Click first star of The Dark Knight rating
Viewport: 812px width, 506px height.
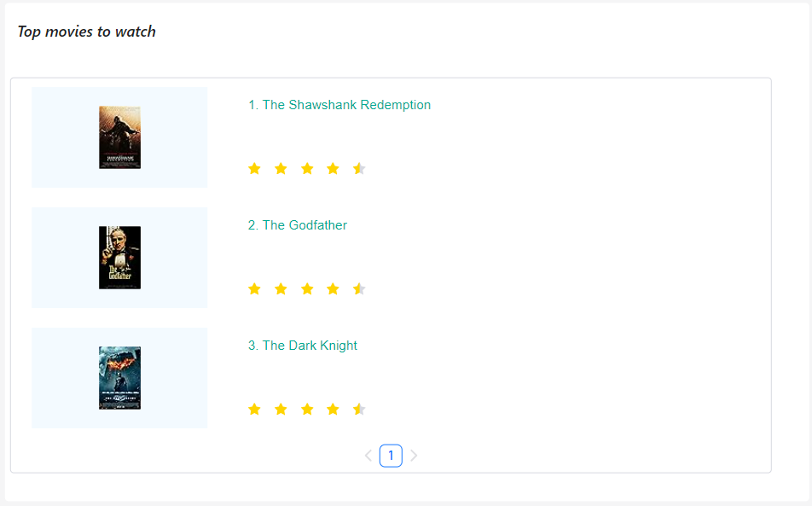point(254,410)
